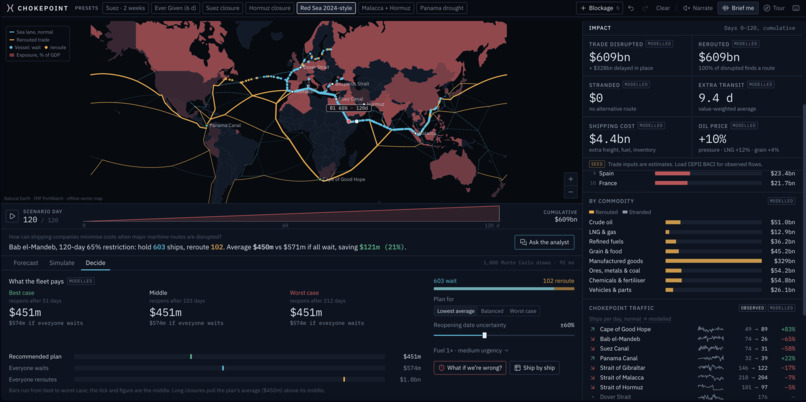Screen dimensions: 806x402
Task: Toggle the Suez - 2 weeks preset
Action: click(126, 8)
